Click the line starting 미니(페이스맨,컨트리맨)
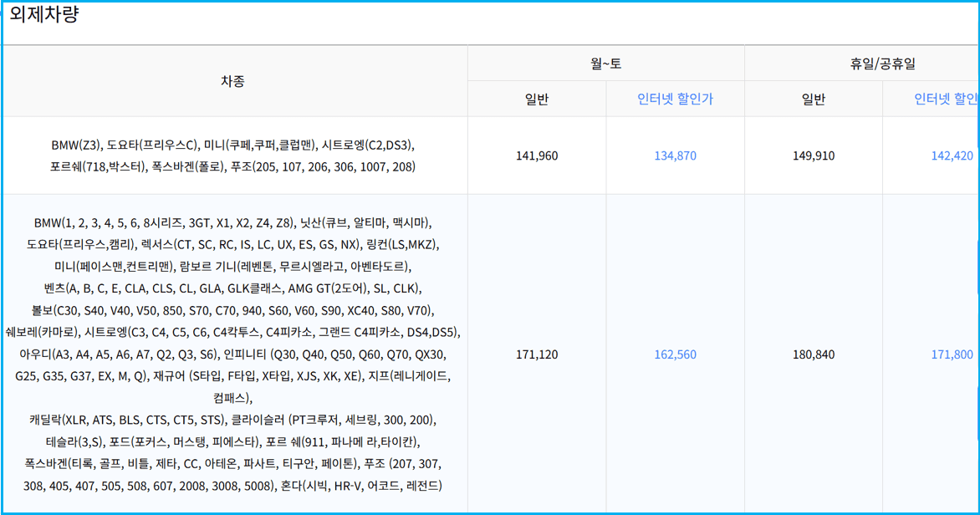The width and height of the screenshot is (980, 515). pos(232,266)
